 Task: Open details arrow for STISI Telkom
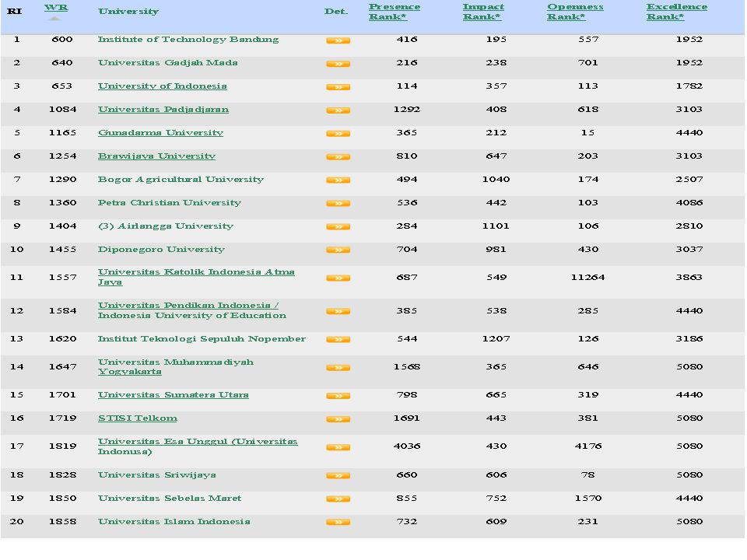[338, 419]
